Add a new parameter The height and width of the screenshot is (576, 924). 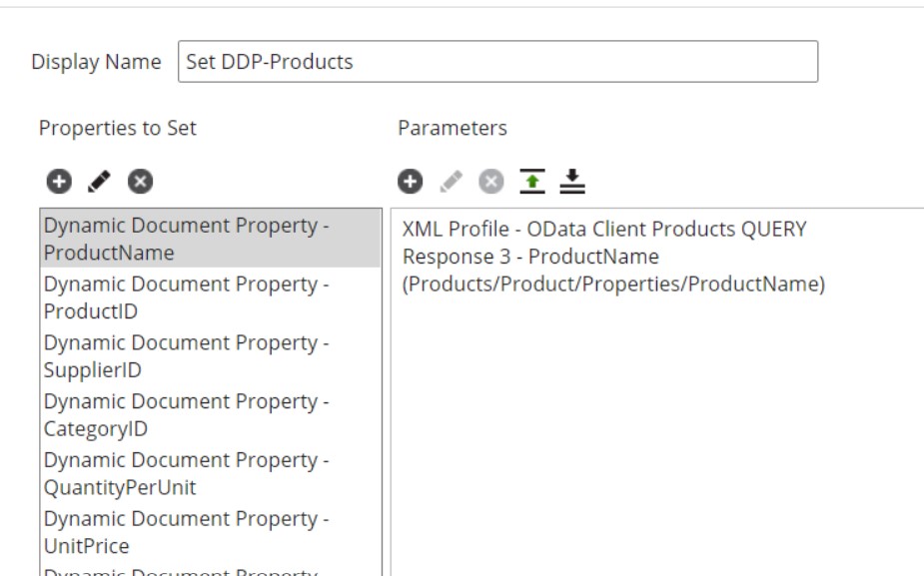(409, 182)
